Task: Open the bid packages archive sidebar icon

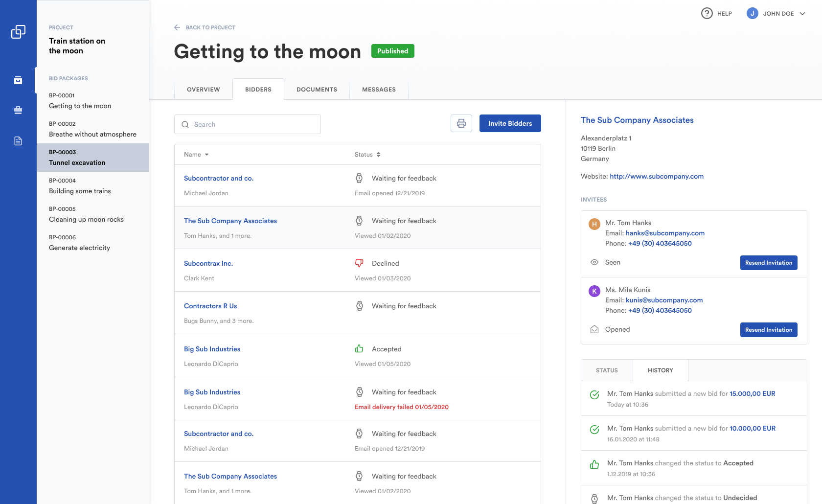Action: tap(18, 80)
